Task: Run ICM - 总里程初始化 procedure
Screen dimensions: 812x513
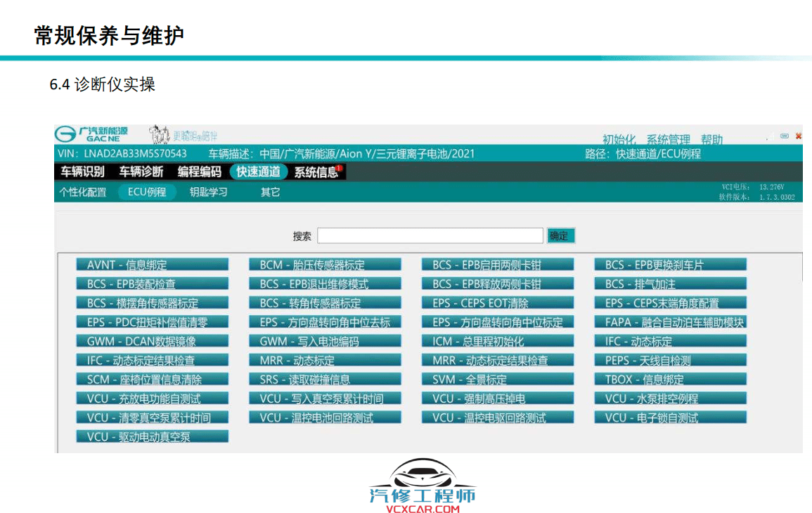Action: [x=497, y=340]
